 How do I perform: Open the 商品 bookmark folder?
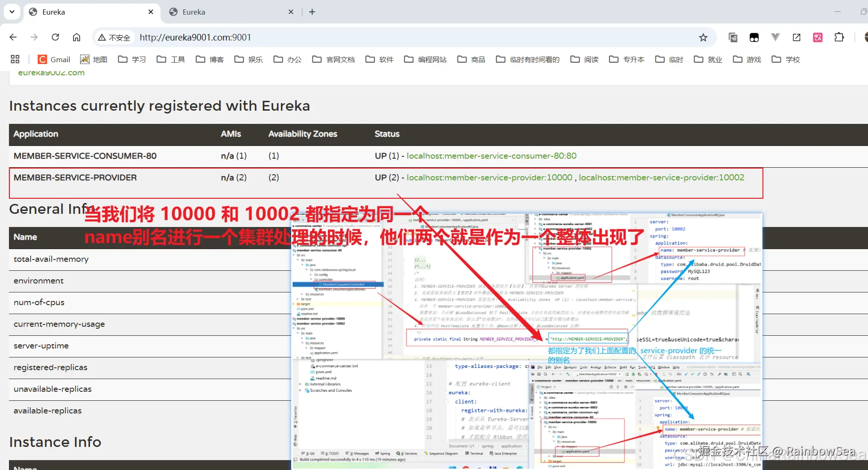471,59
